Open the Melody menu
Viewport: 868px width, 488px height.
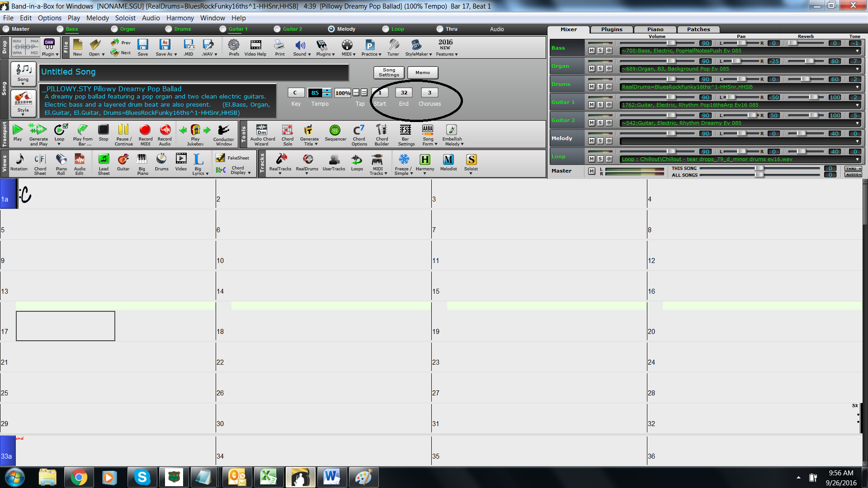point(97,18)
